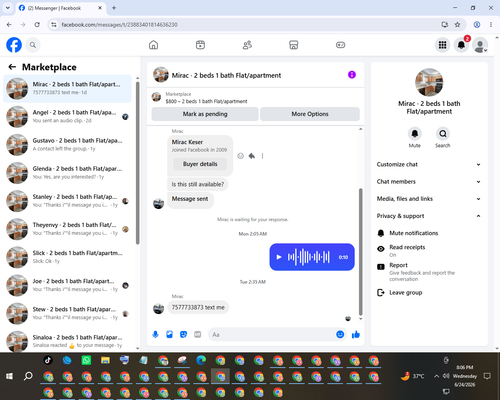
Task: Click the Search icon in the chat info panel
Action: point(443,134)
